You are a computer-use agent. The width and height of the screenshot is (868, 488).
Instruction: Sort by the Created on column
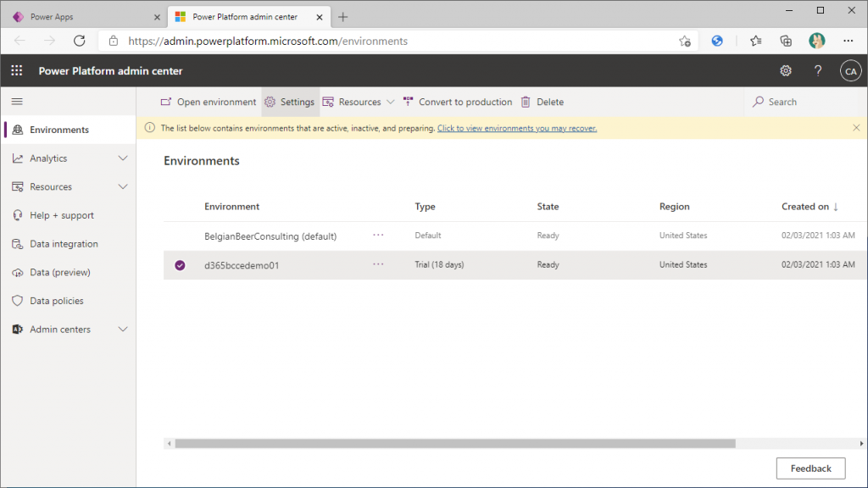[x=810, y=207]
